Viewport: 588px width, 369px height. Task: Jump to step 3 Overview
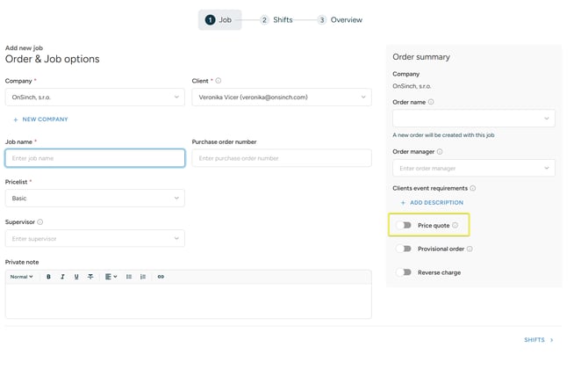[x=341, y=20]
